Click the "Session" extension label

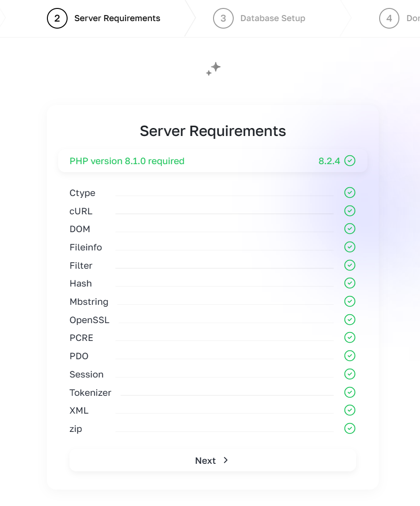[x=86, y=374]
